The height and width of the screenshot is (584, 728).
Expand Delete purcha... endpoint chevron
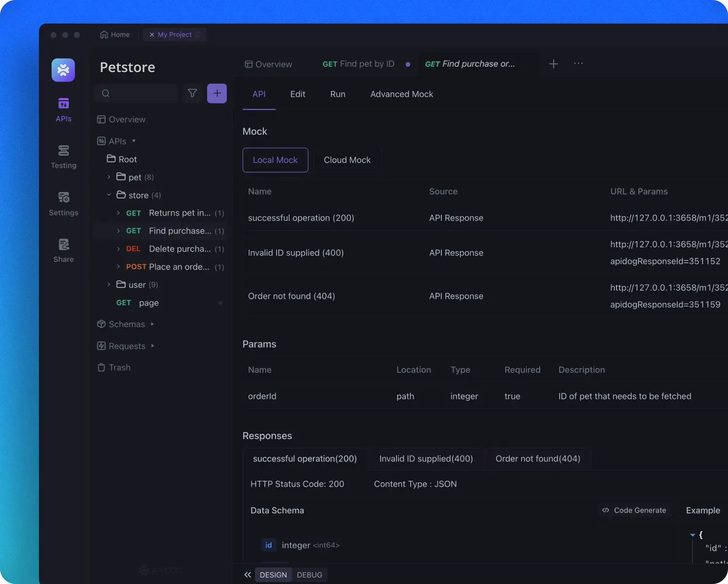(118, 249)
